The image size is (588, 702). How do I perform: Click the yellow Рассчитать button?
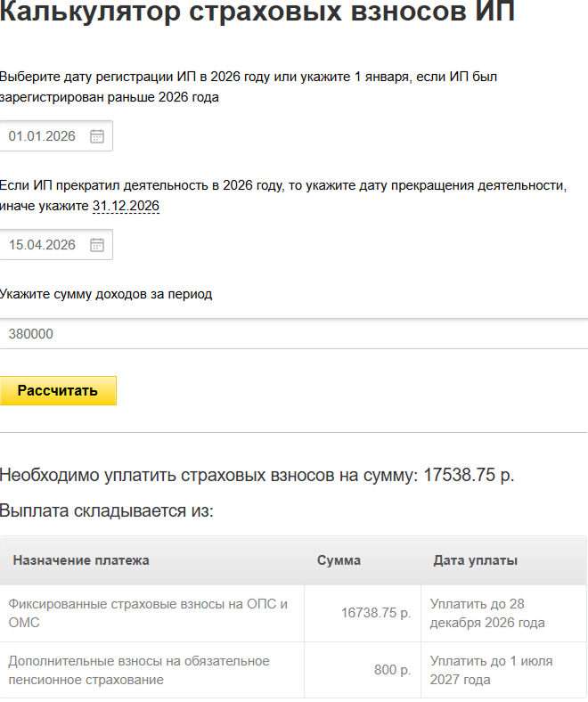coord(58,391)
